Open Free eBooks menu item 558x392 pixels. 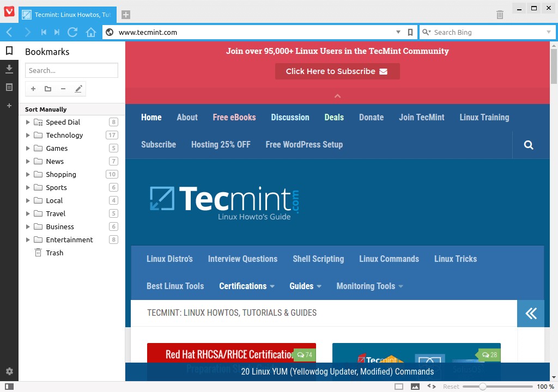coord(234,118)
